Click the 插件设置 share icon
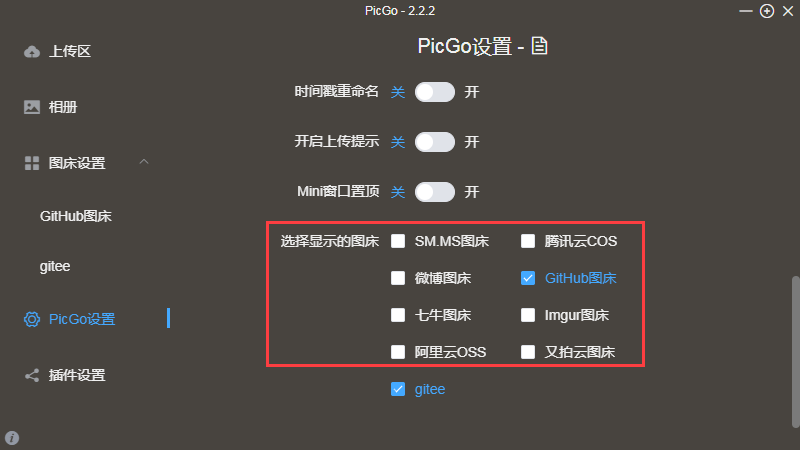 32,375
